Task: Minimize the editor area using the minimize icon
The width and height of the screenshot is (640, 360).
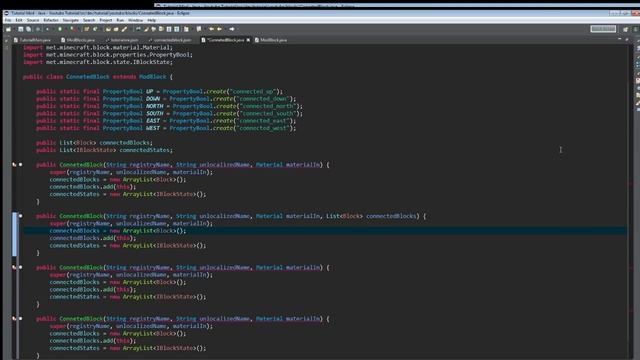Action: point(620,40)
